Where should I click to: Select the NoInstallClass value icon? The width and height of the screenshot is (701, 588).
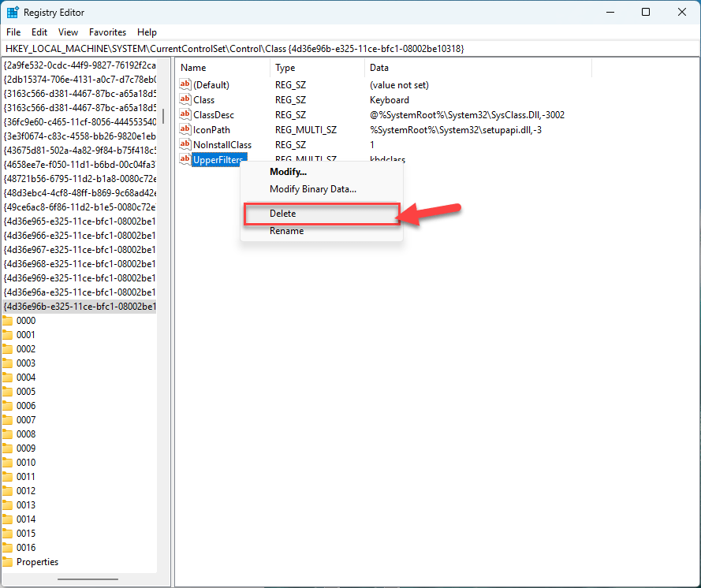[186, 145]
